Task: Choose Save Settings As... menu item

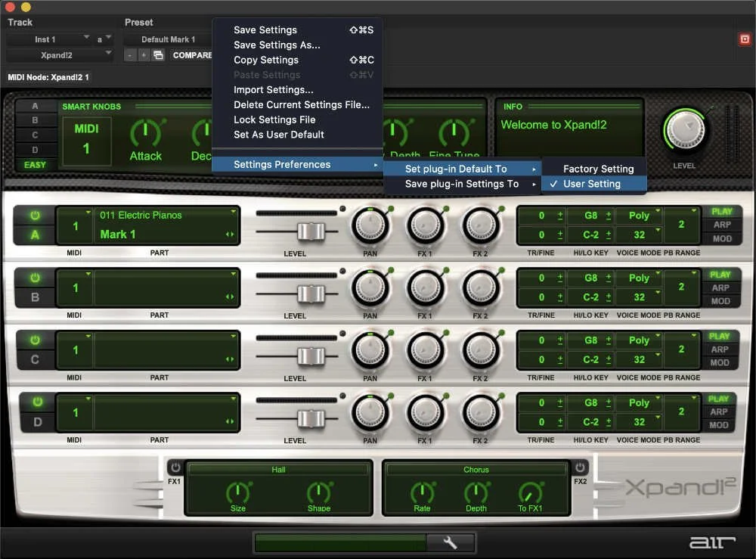Action: (297, 45)
